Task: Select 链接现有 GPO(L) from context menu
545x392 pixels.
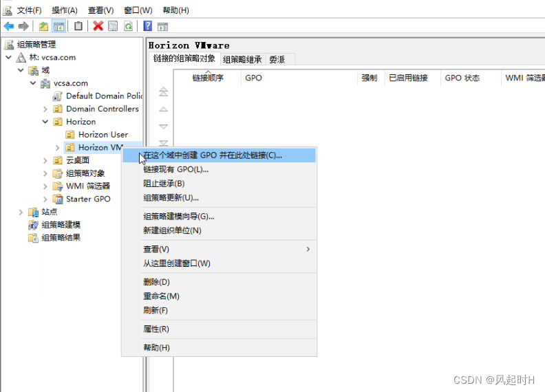Action: pos(219,170)
